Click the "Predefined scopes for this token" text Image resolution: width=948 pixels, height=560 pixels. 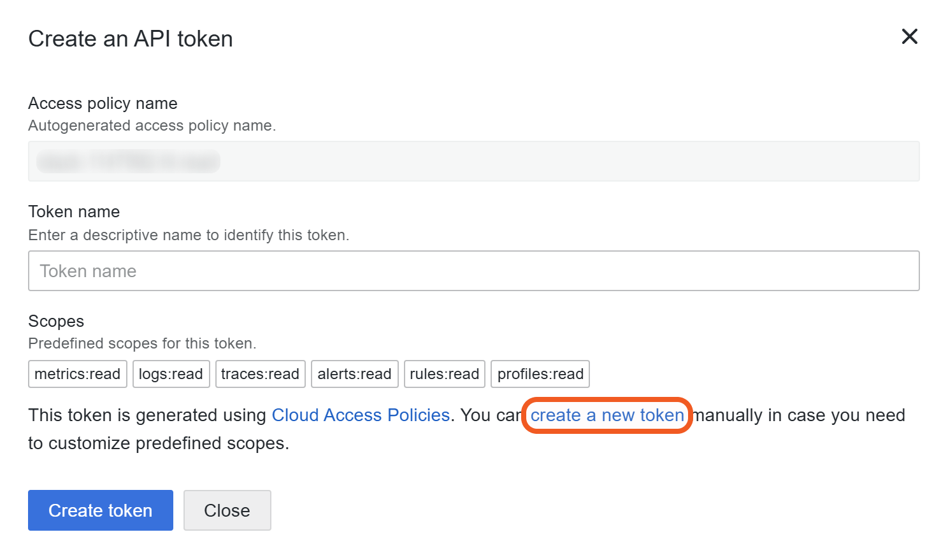coord(142,343)
